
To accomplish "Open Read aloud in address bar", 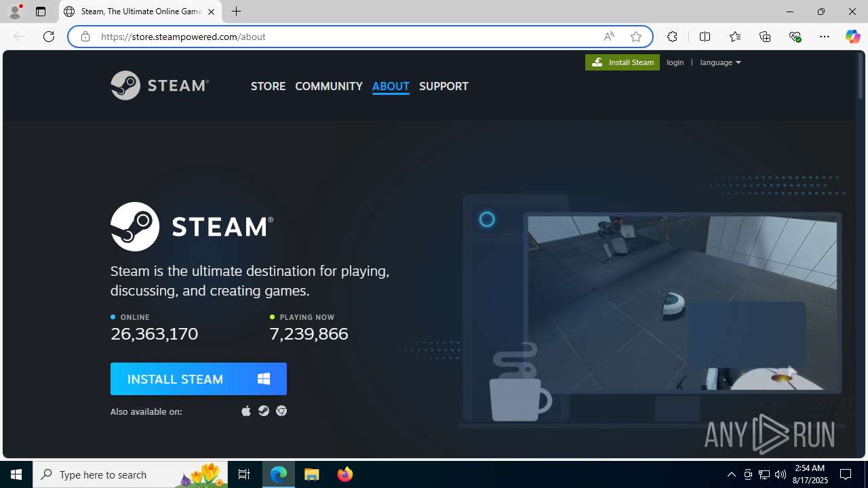I will (609, 37).
